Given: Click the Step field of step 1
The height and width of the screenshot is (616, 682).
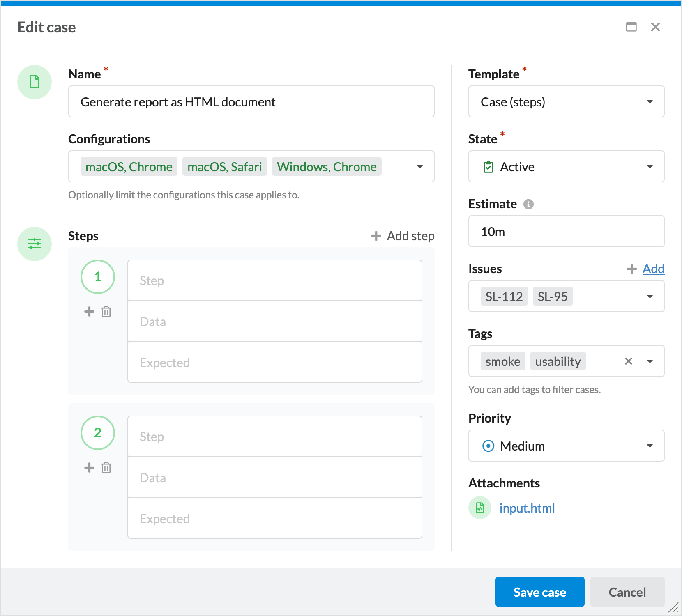Looking at the screenshot, I should (275, 280).
